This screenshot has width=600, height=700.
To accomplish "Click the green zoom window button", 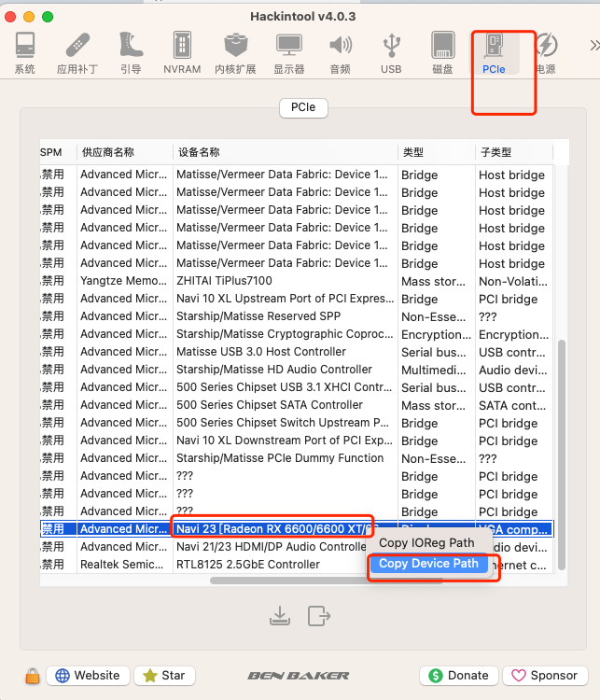I will [x=48, y=17].
